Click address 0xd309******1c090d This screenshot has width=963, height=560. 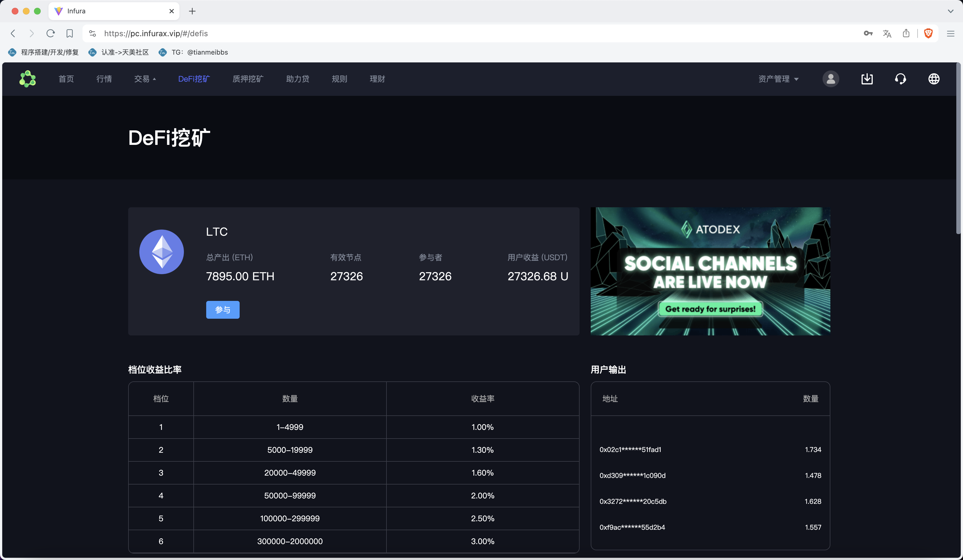(633, 476)
